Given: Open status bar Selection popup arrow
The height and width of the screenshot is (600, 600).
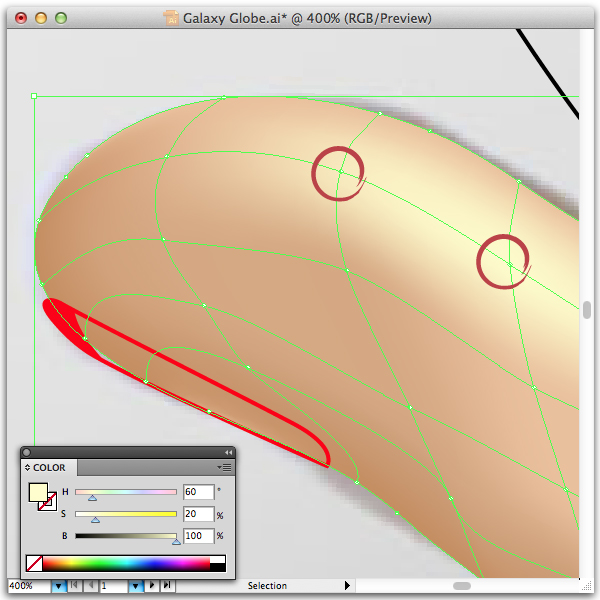Looking at the screenshot, I should pyautogui.click(x=347, y=585).
